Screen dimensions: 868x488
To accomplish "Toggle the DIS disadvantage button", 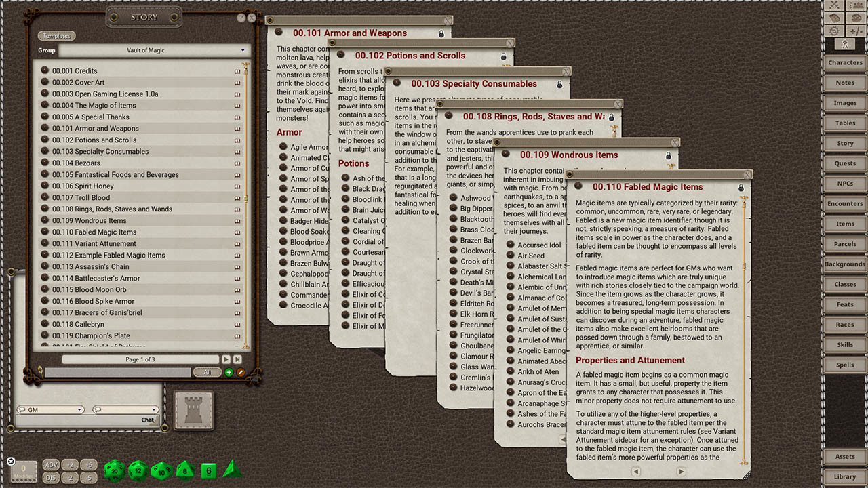I will tap(51, 476).
